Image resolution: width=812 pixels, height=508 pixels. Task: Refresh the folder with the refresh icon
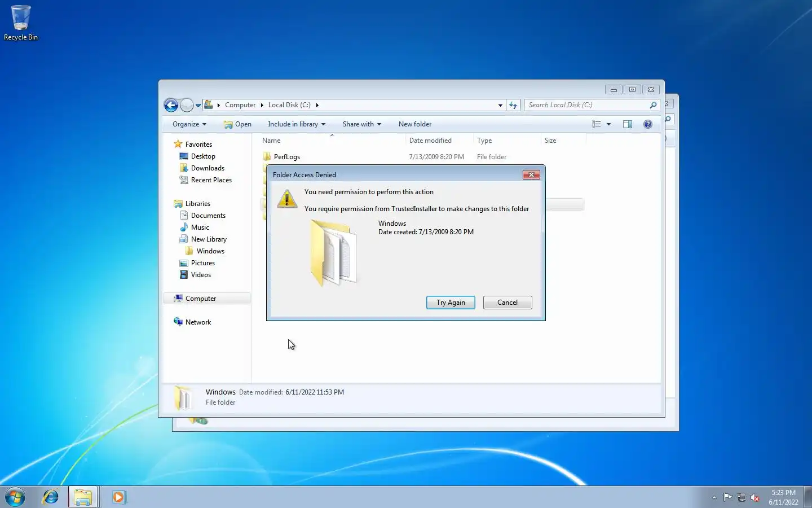513,105
